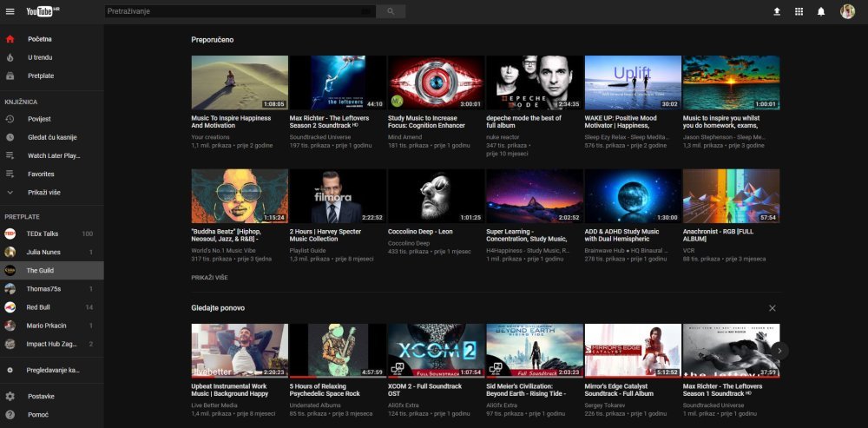Open Live Better Media channel link
Viewport: 868px width, 428px height.
(x=214, y=405)
